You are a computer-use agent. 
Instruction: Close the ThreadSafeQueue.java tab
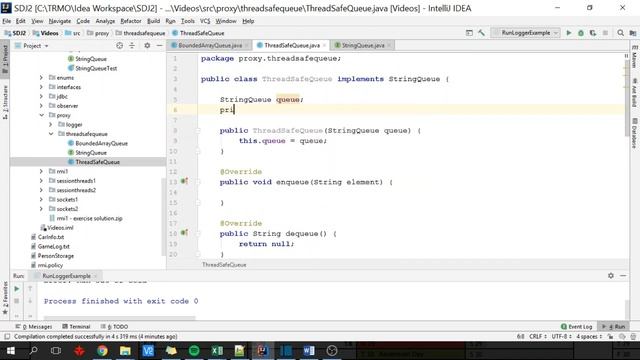[324, 45]
